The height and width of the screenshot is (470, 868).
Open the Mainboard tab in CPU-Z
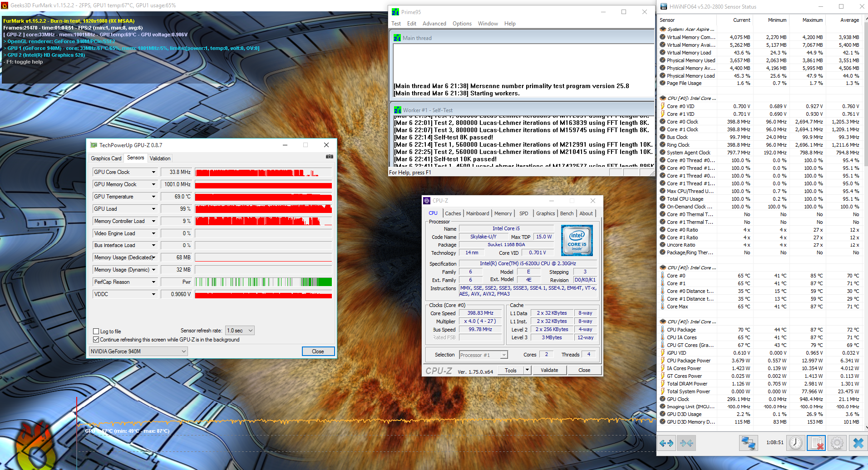click(x=478, y=213)
